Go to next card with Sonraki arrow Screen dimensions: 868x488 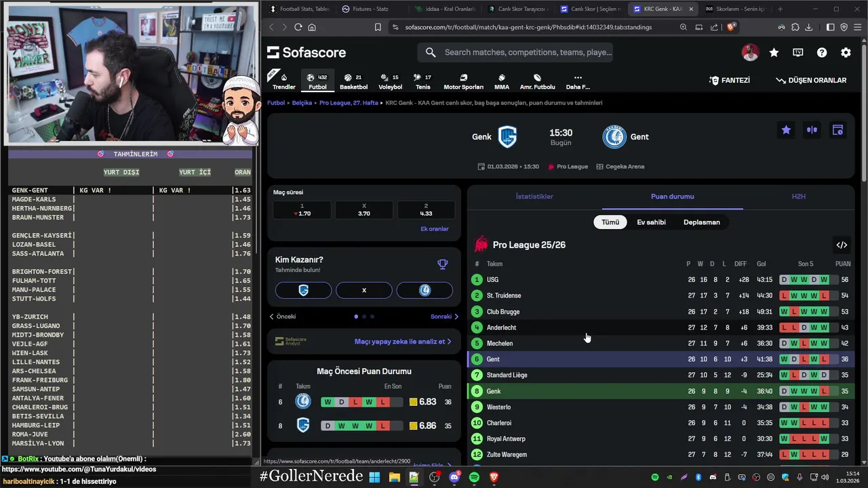[x=444, y=317]
